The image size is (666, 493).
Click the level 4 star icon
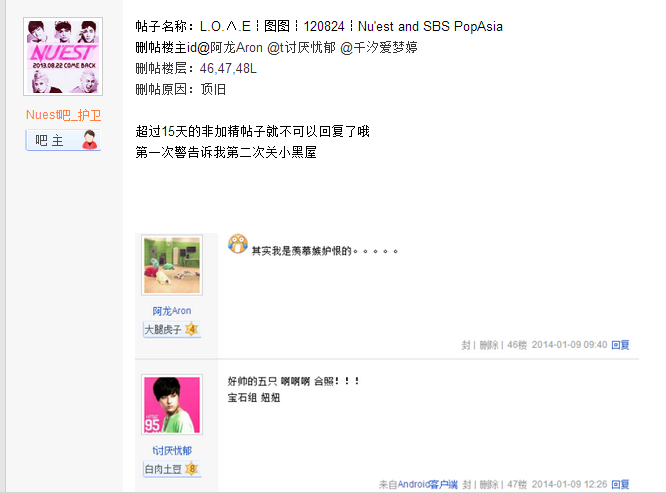[x=192, y=329]
